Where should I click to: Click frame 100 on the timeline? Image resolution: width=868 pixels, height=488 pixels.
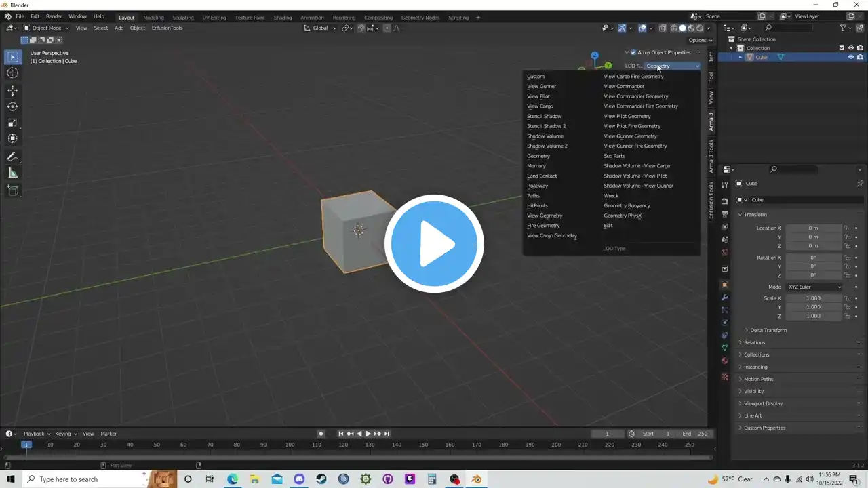coord(290,445)
